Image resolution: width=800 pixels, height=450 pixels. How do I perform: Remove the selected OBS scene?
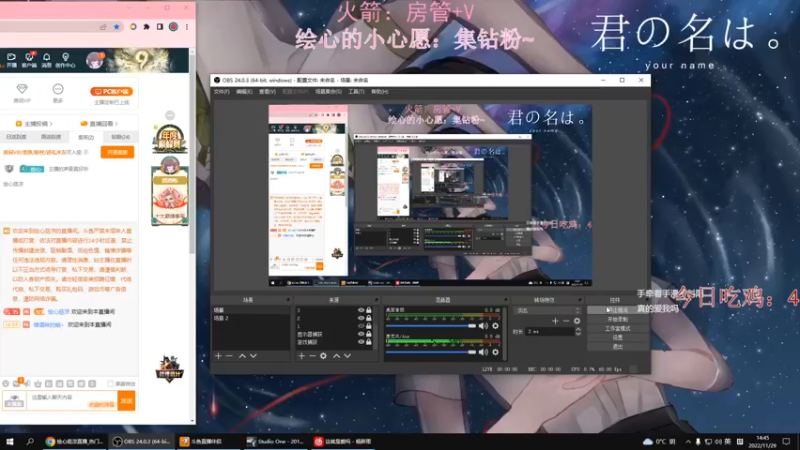click(x=229, y=356)
